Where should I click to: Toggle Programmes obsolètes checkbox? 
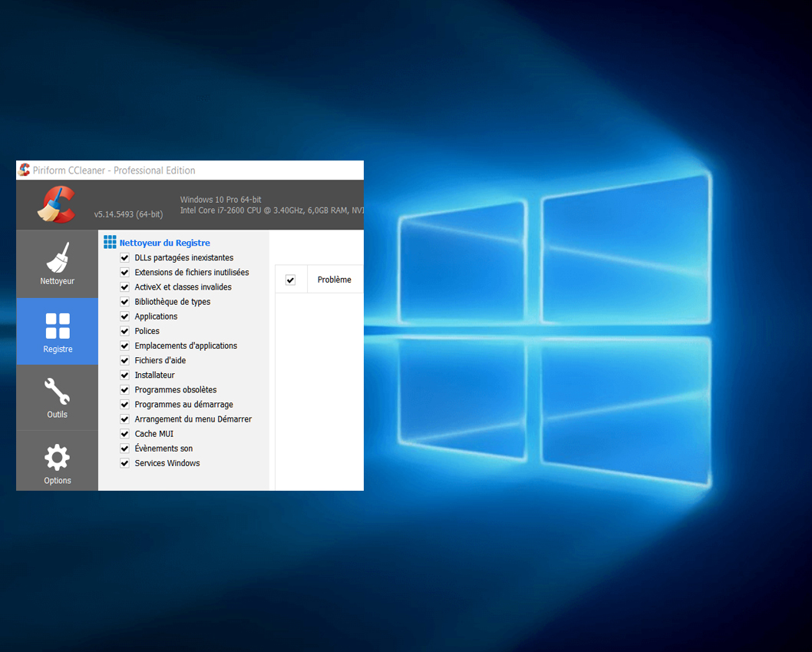(125, 390)
